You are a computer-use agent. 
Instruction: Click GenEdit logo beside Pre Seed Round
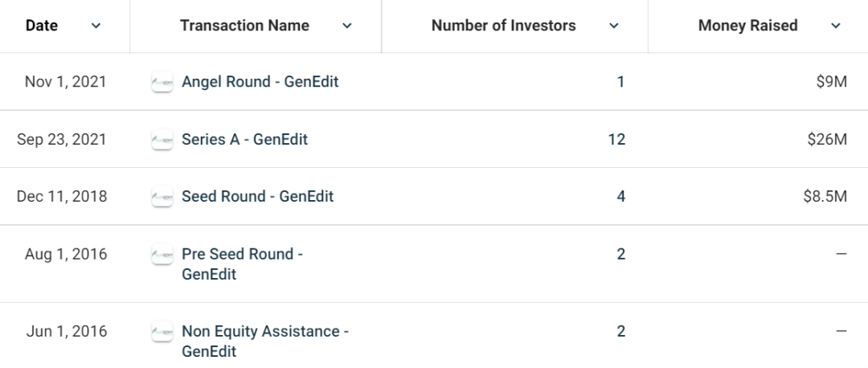tap(162, 254)
